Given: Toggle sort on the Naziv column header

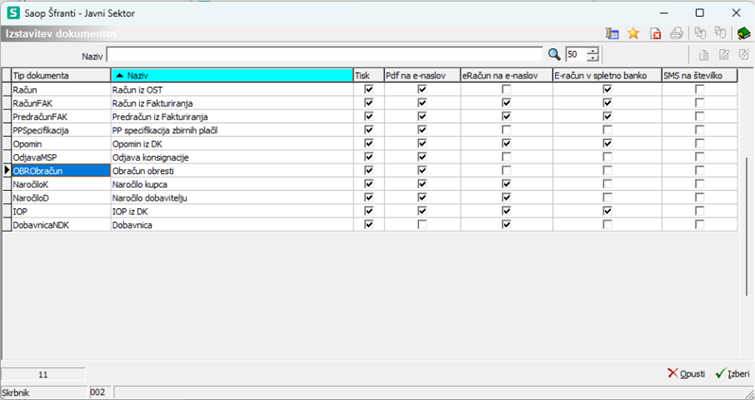Looking at the screenshot, I should (x=232, y=76).
